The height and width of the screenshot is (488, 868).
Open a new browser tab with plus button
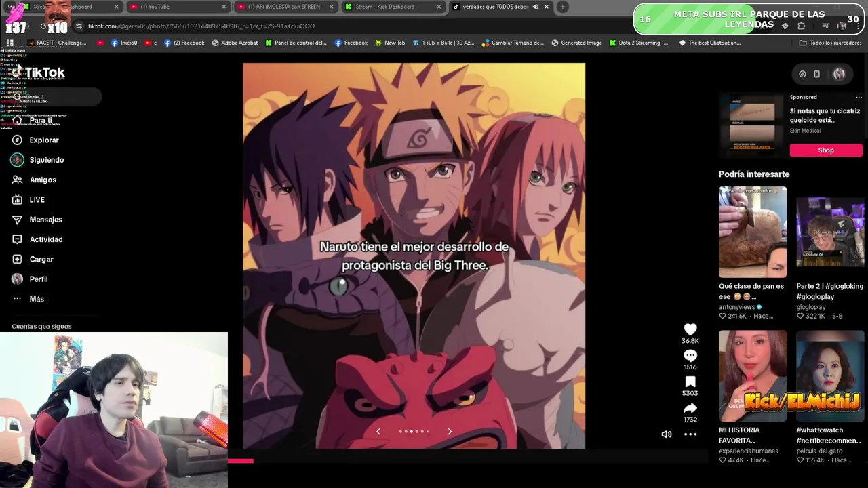coord(562,7)
